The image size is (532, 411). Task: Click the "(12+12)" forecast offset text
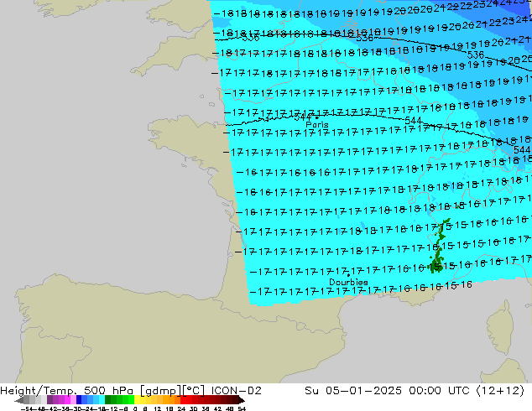coord(500,390)
